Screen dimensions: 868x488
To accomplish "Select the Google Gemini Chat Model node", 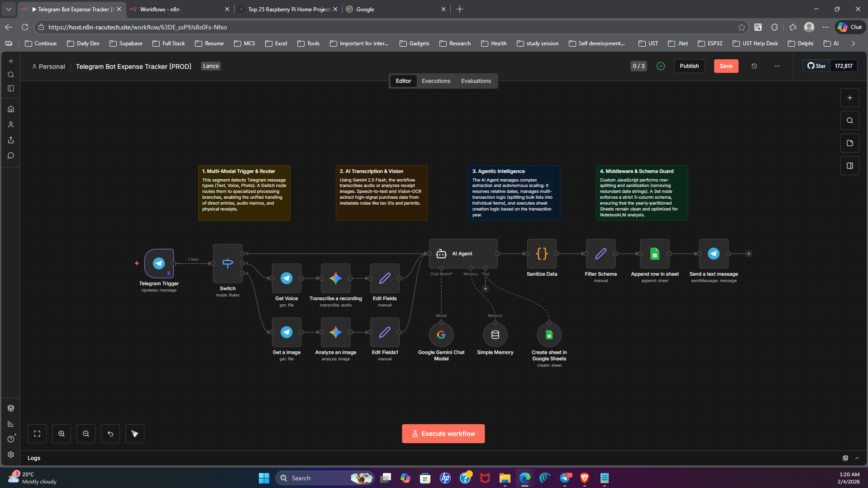I will (x=441, y=335).
